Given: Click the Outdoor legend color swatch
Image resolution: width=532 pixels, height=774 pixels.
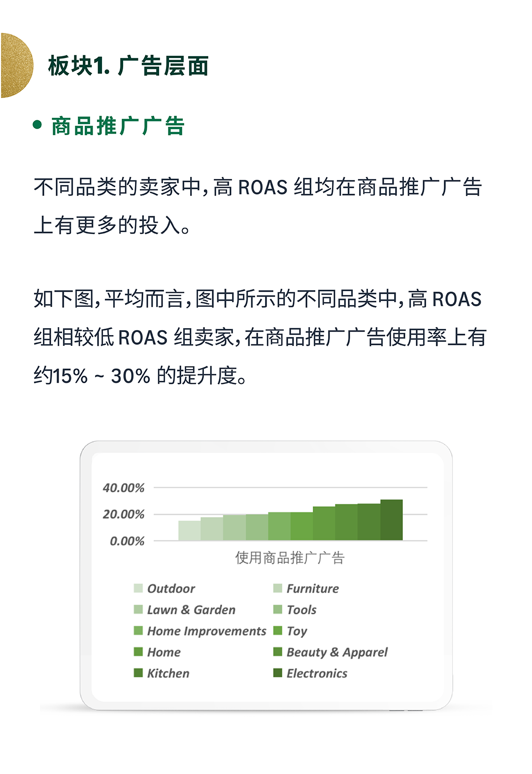Looking at the screenshot, I should pyautogui.click(x=138, y=588).
